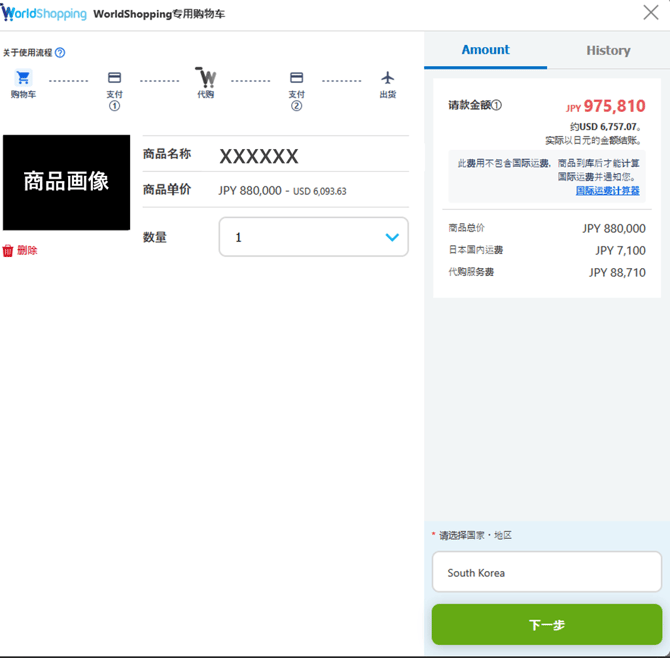
Task: Select the first payment step card icon
Action: pos(114,78)
